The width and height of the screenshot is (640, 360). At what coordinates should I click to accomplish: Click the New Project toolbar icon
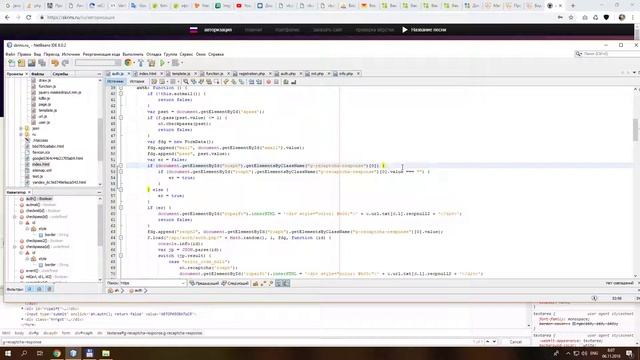click(x=22, y=63)
